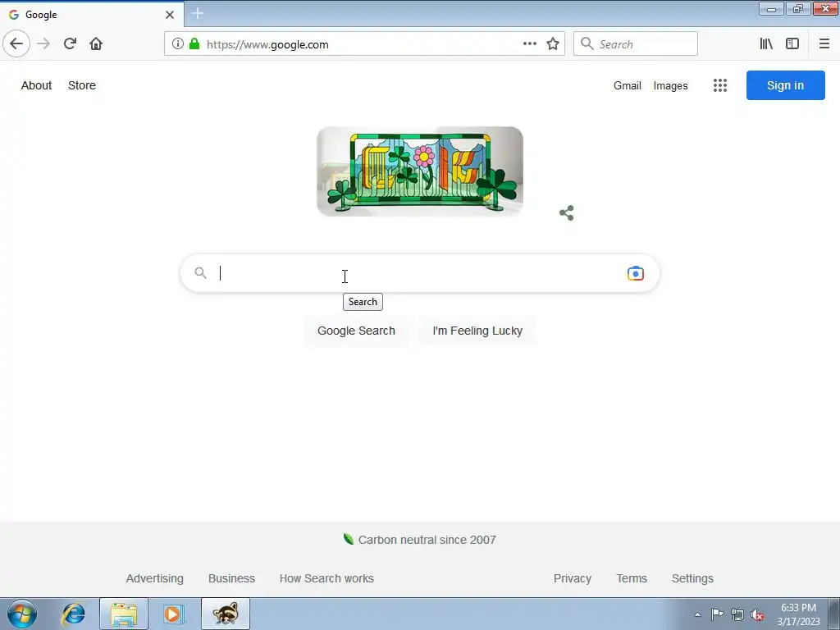This screenshot has width=840, height=630.
Task: Go back with the browser back arrow
Action: click(16, 43)
